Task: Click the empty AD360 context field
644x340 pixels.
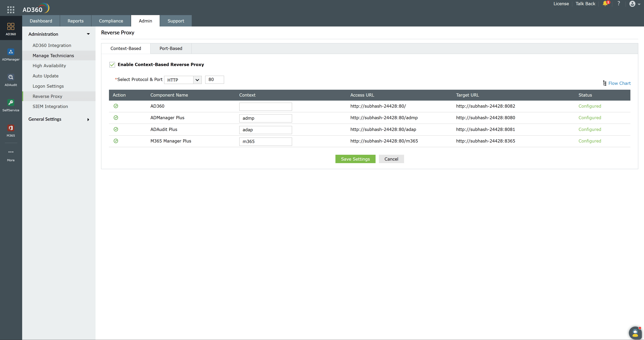Action: (x=265, y=107)
